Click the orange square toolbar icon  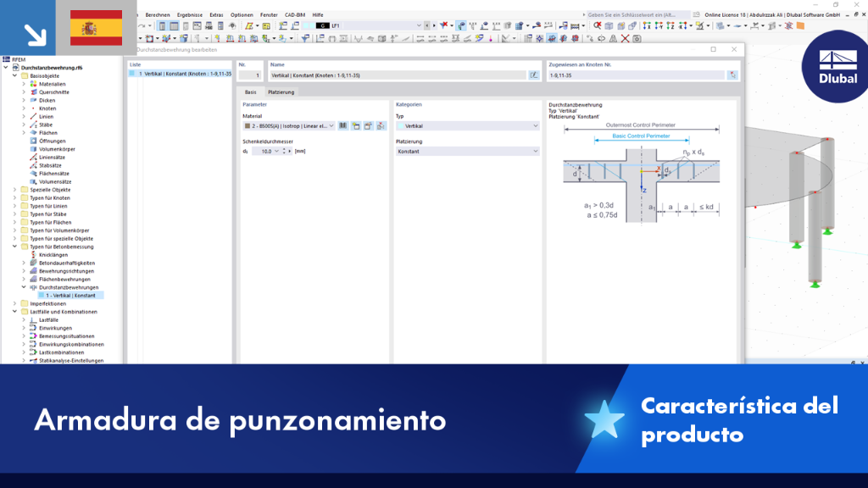click(800, 25)
